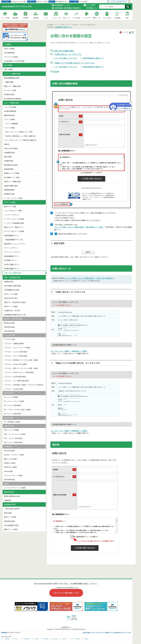Open makeshop magazine 最新ニュース banner

pos(101,606)
